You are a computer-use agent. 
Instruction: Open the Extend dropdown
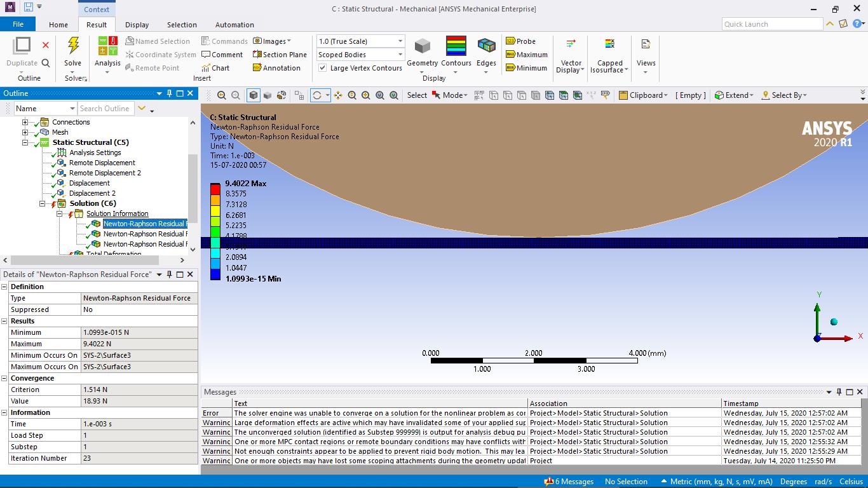point(734,95)
